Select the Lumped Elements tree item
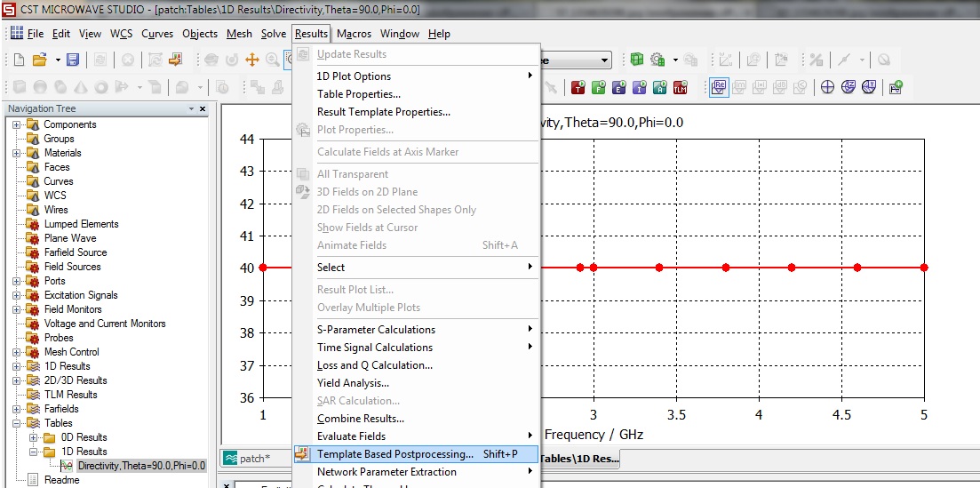The image size is (980, 488). coord(81,224)
